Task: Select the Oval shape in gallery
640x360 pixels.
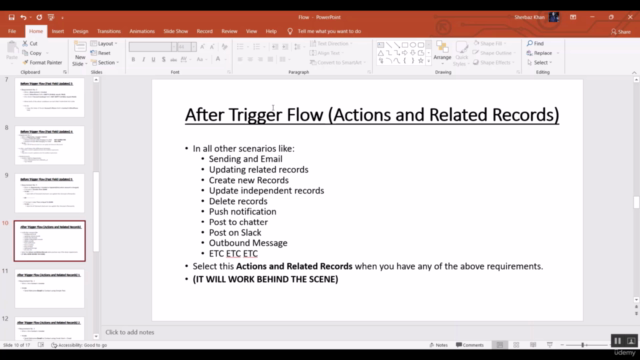Action: [x=413, y=45]
